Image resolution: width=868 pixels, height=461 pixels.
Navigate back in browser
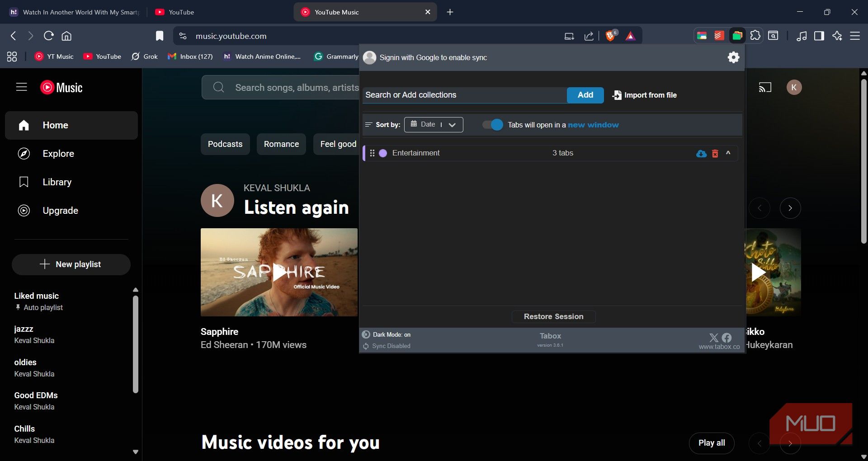tap(13, 36)
